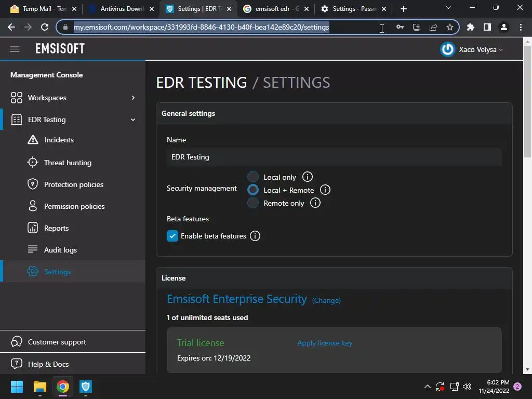Click the Workspaces grid icon
The height and width of the screenshot is (399, 532).
tap(16, 98)
